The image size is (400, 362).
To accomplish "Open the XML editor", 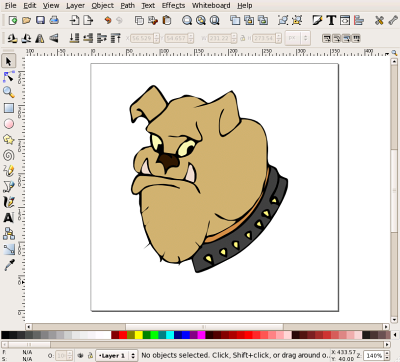I will coord(345,20).
